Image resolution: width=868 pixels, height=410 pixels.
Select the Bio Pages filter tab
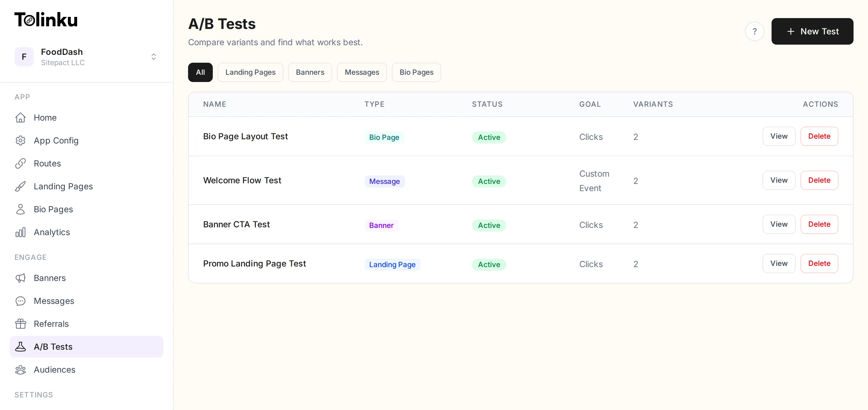click(417, 72)
